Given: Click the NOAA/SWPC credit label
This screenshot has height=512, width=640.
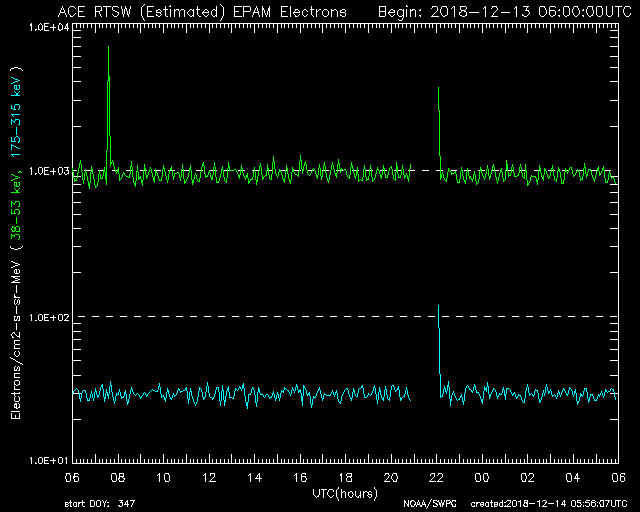Looking at the screenshot, I should point(426,504).
